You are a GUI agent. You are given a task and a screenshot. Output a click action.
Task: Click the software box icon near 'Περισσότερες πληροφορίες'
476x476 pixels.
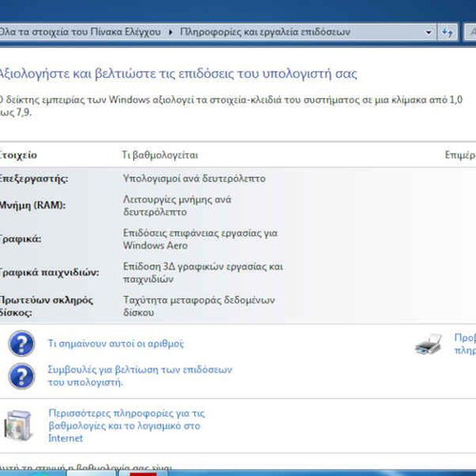(18, 426)
